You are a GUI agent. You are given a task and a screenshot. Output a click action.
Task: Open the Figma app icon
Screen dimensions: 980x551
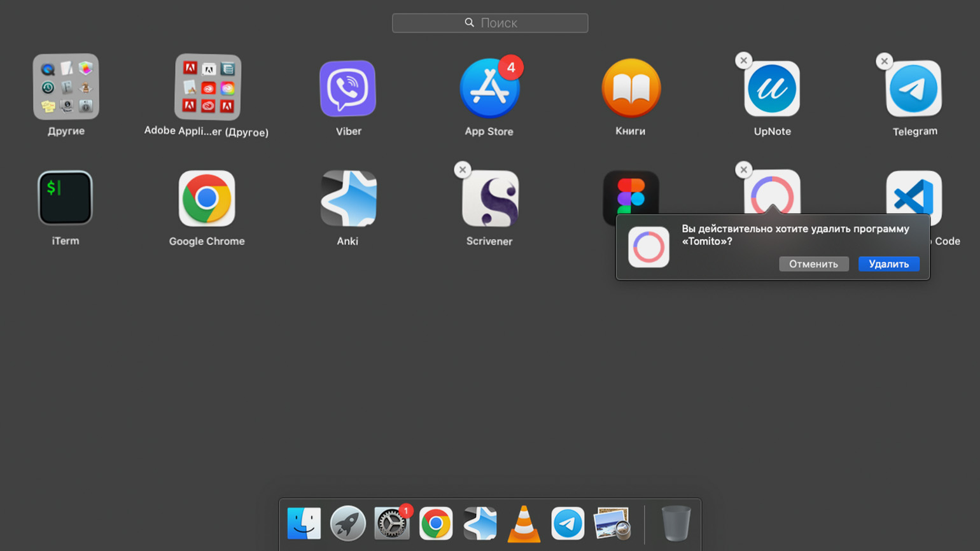pyautogui.click(x=631, y=193)
